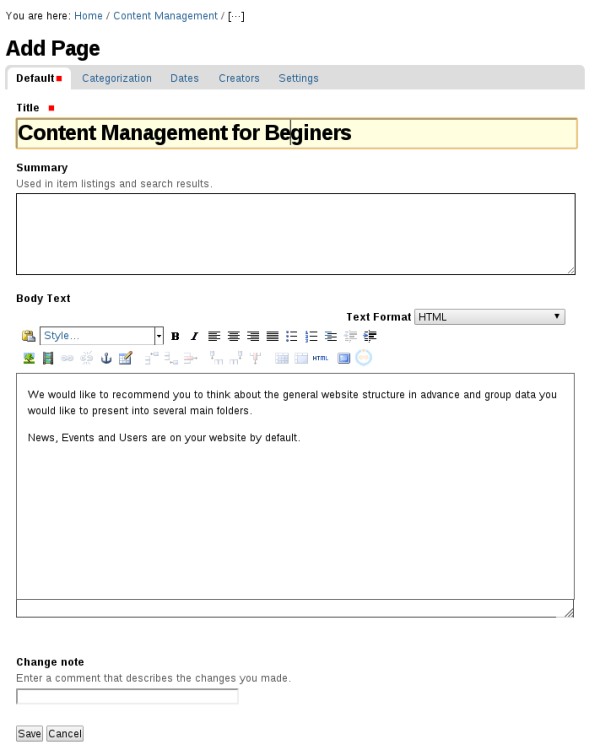600x750 pixels.
Task: Click the insert link chain icon
Action: coord(67,358)
